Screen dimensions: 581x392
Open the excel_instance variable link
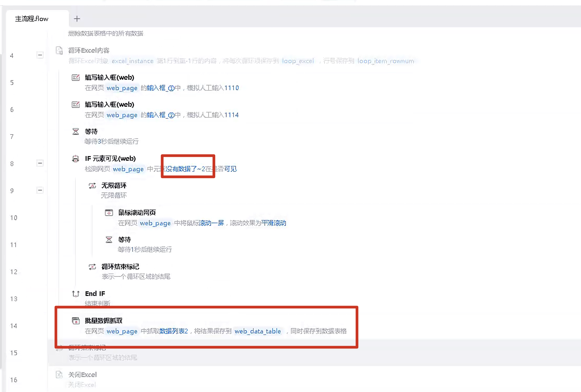(x=133, y=61)
